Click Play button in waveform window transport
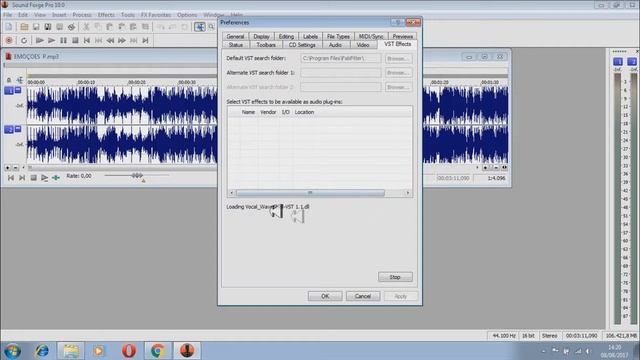Image resolution: width=640 pixels, height=360 pixels. (x=44, y=178)
